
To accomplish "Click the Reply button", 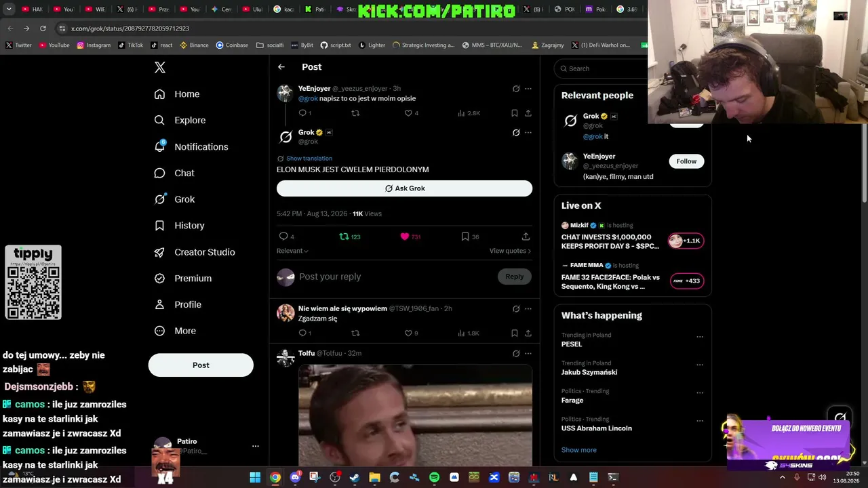I will 515,277.
